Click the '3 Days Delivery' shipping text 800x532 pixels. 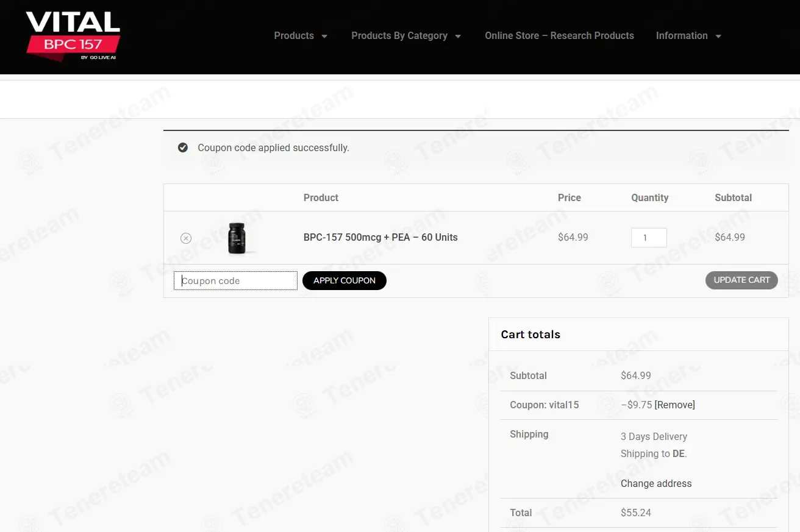coord(654,437)
